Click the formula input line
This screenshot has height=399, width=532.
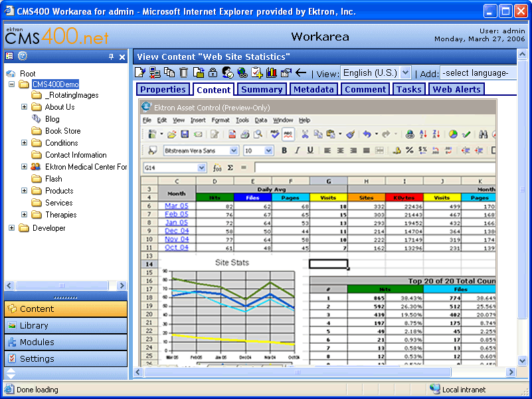[x=375, y=168]
